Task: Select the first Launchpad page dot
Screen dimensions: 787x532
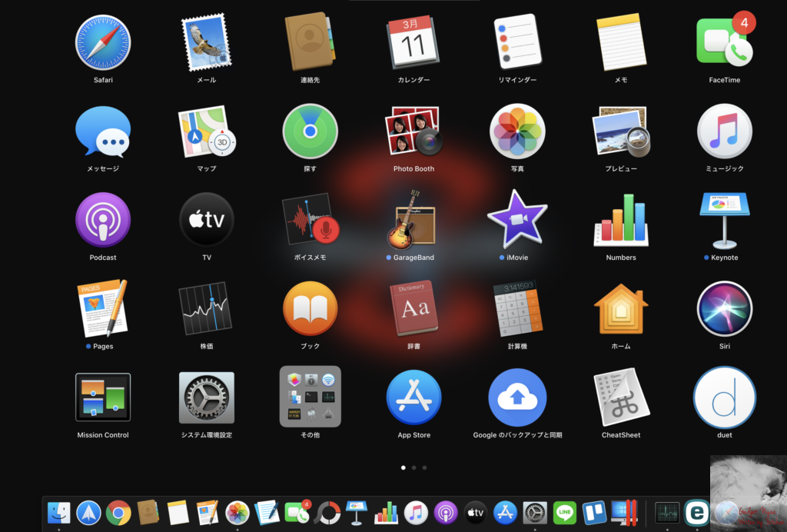Action: tap(403, 467)
